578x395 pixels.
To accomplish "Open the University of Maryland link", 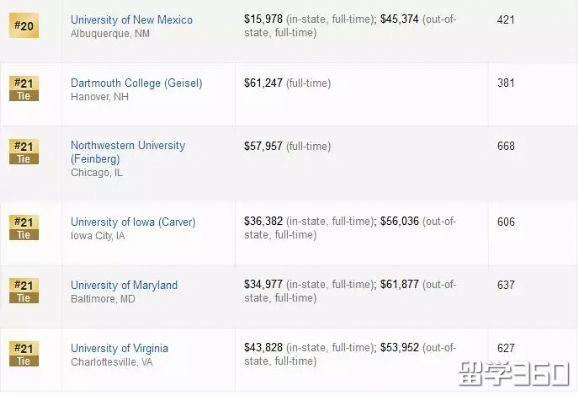I will 124,285.
